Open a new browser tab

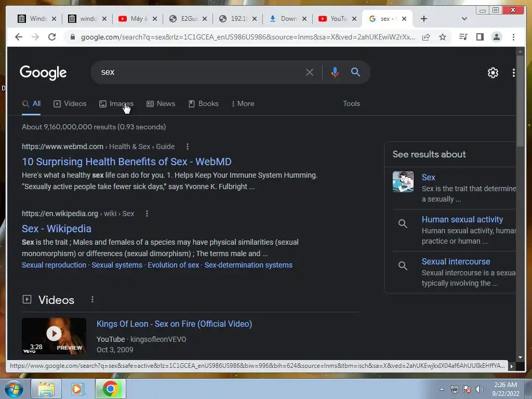coord(424,19)
